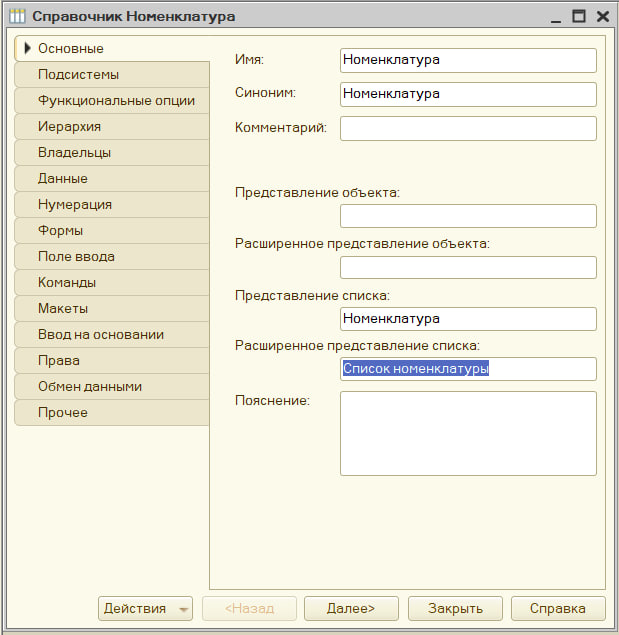Close the Справочник Номенклатура window
This screenshot has height=635, width=619.
(x=603, y=16)
